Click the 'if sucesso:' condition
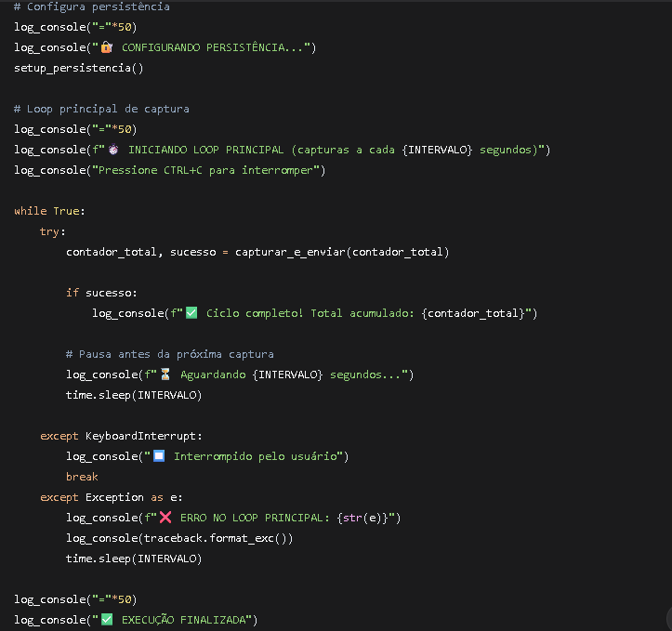 [101, 293]
